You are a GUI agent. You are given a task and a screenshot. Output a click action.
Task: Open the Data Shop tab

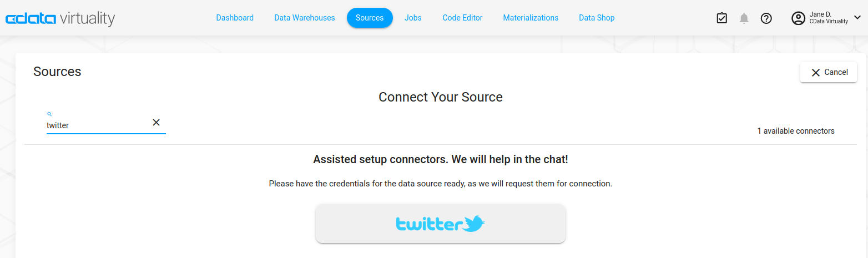(x=597, y=18)
